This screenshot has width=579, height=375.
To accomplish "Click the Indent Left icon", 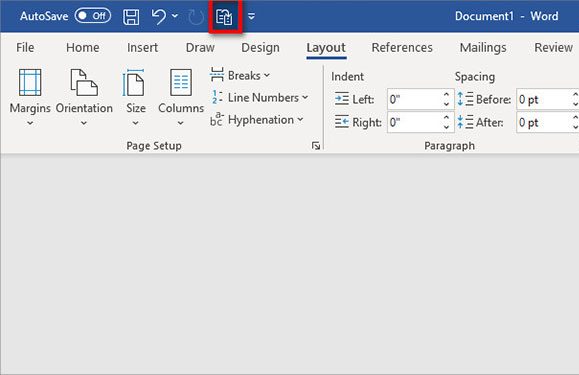I will [x=342, y=99].
